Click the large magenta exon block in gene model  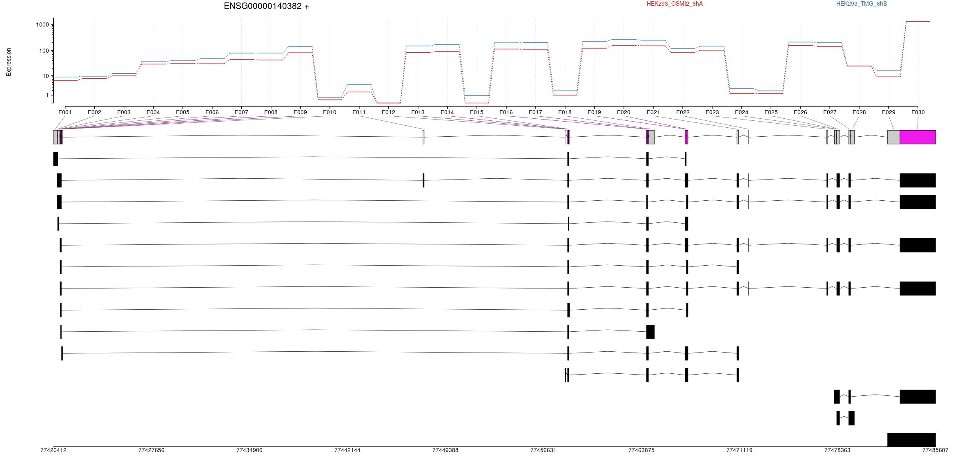[918, 137]
